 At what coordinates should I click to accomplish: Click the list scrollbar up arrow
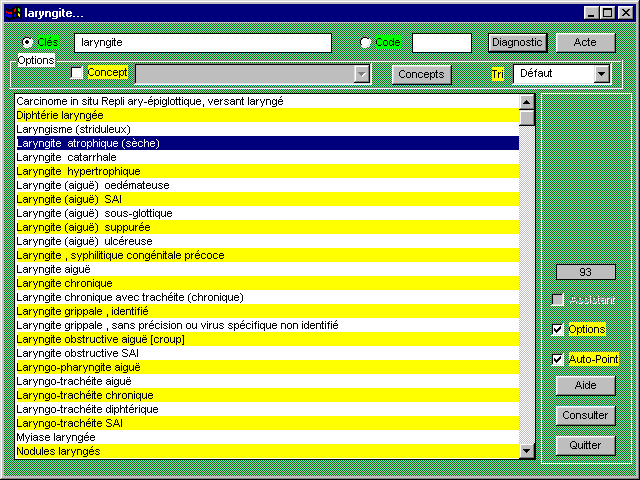[527, 102]
